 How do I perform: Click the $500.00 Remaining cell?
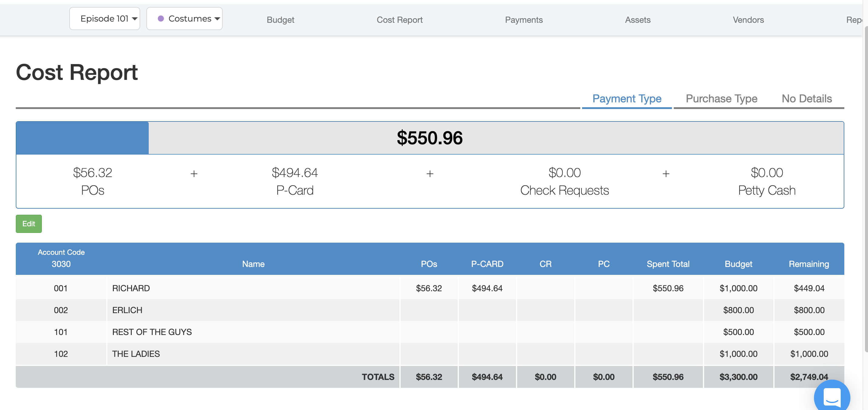click(809, 332)
